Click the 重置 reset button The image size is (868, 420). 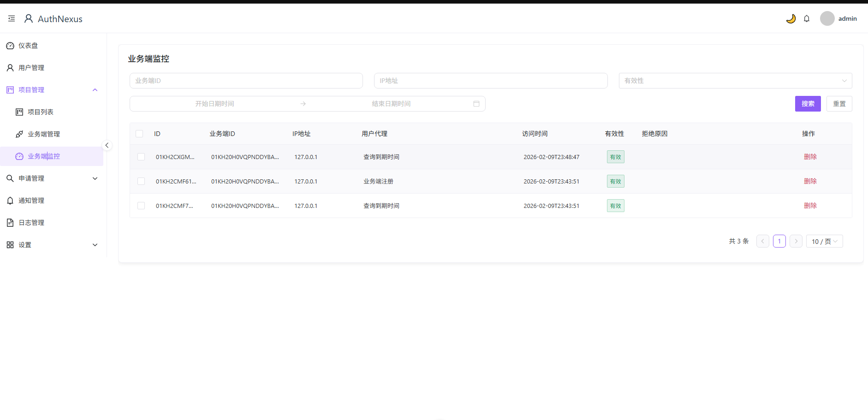coord(839,104)
